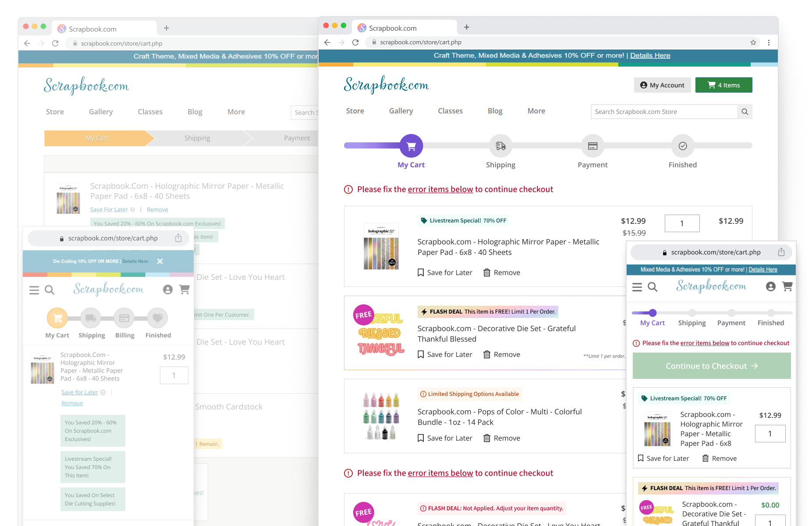The height and width of the screenshot is (526, 812).
Task: Bookmark page with star icon in front browser
Action: click(x=753, y=42)
